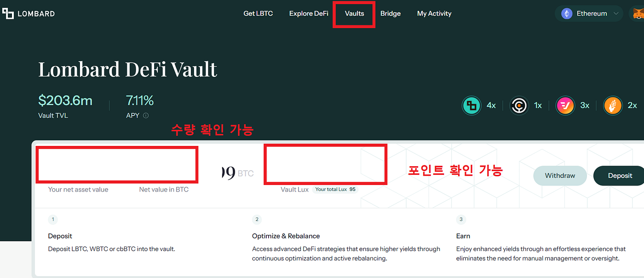Click the $203.6m Vault TVL value
Image resolution: width=644 pixels, height=278 pixels.
click(x=65, y=100)
